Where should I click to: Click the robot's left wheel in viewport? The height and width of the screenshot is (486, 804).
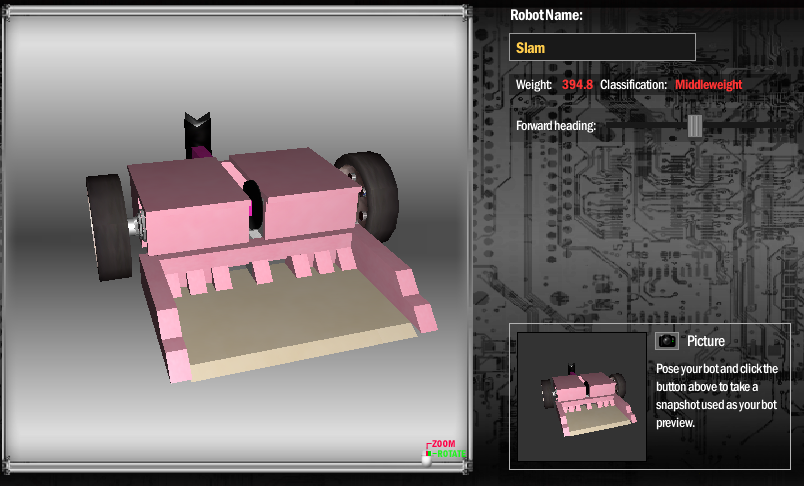coord(109,227)
